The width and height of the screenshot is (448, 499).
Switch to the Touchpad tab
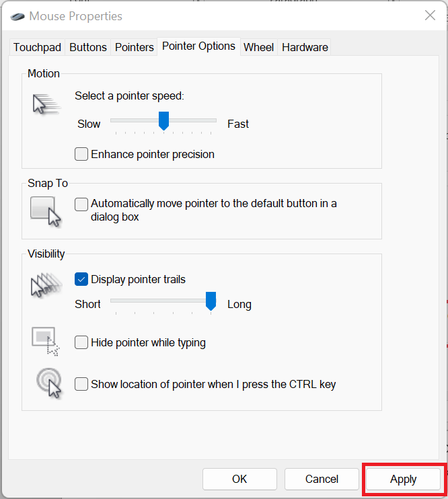(37, 47)
